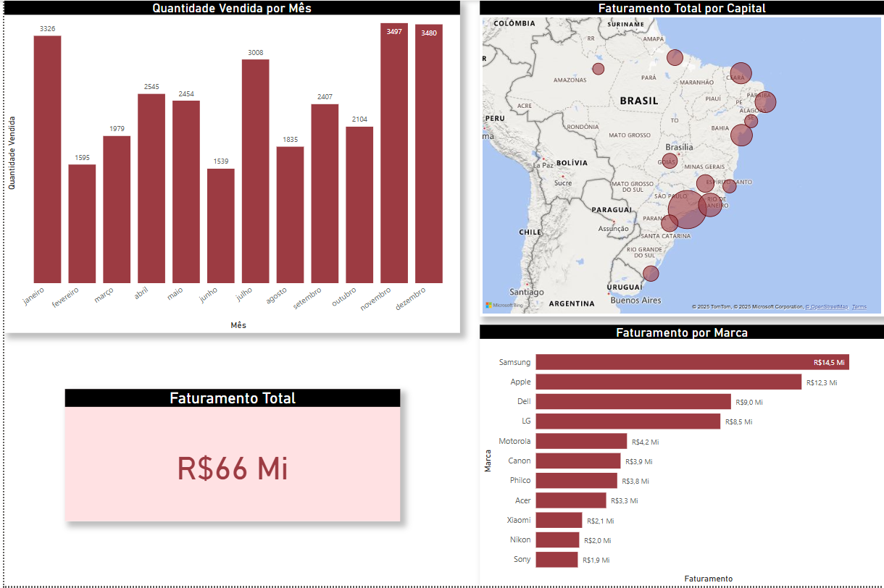The height and width of the screenshot is (588, 884).
Task: Select the map bubble over Goiás
Action: pos(670,161)
